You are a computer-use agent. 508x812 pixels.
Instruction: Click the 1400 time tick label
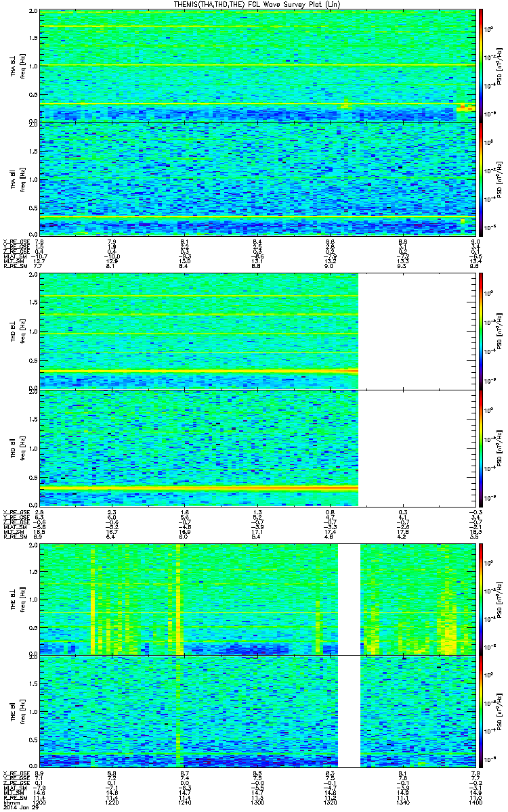point(475,804)
